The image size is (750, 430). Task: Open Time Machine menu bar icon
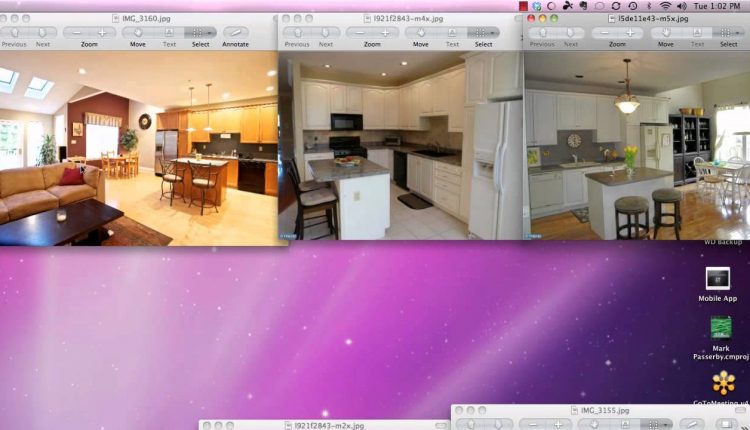[632, 6]
